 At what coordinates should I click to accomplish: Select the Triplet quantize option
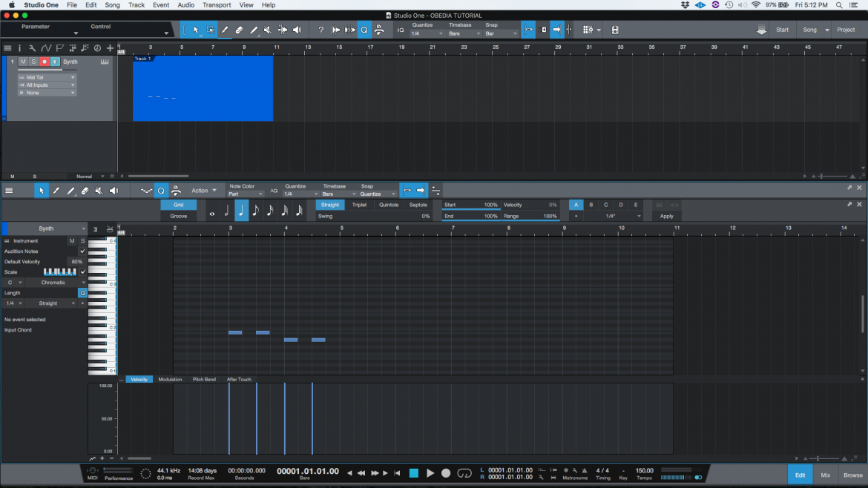pyautogui.click(x=359, y=205)
